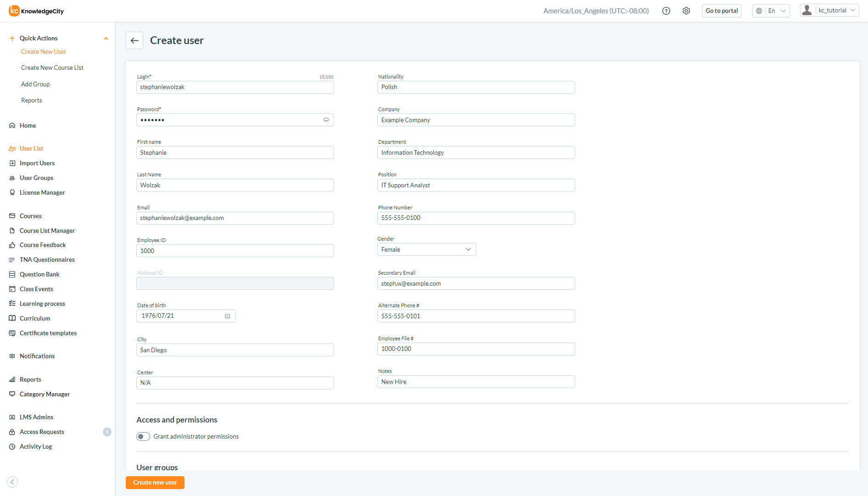Open the Gender dropdown
This screenshot has height=496, width=868.
[426, 249]
